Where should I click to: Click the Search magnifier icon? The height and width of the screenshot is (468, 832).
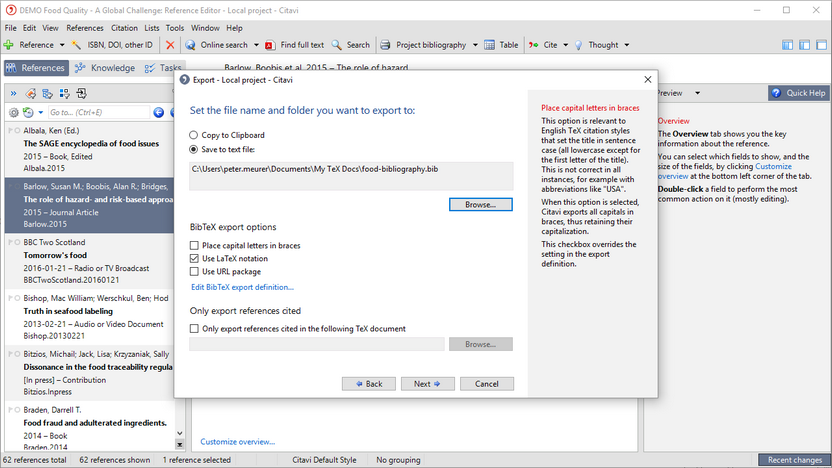[336, 45]
